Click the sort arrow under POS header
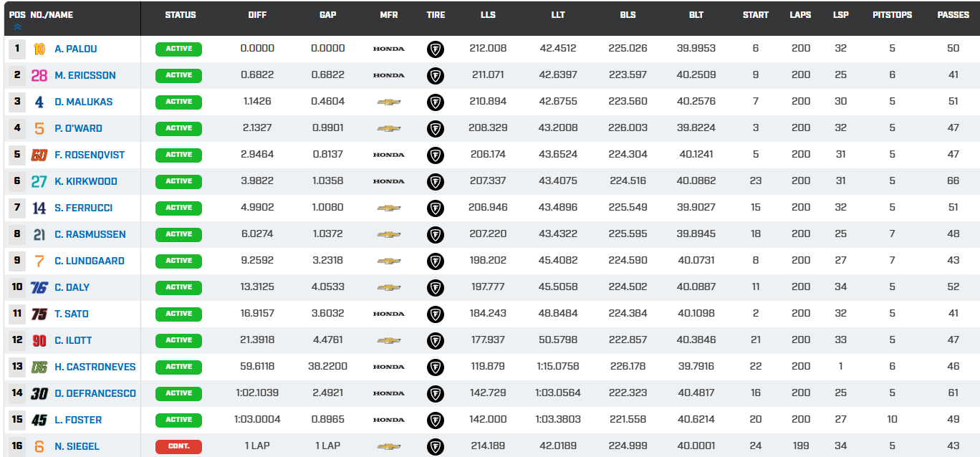This screenshot has height=457, width=980. pyautogui.click(x=17, y=27)
